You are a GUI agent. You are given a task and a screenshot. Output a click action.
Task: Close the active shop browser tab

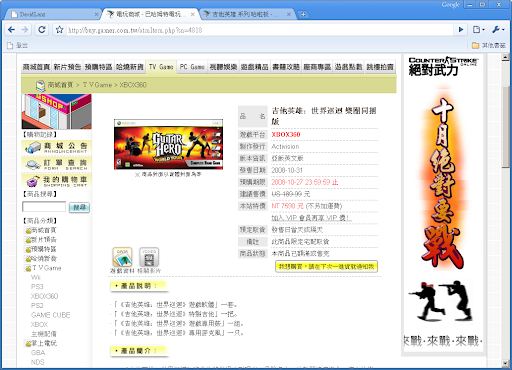tap(193, 14)
